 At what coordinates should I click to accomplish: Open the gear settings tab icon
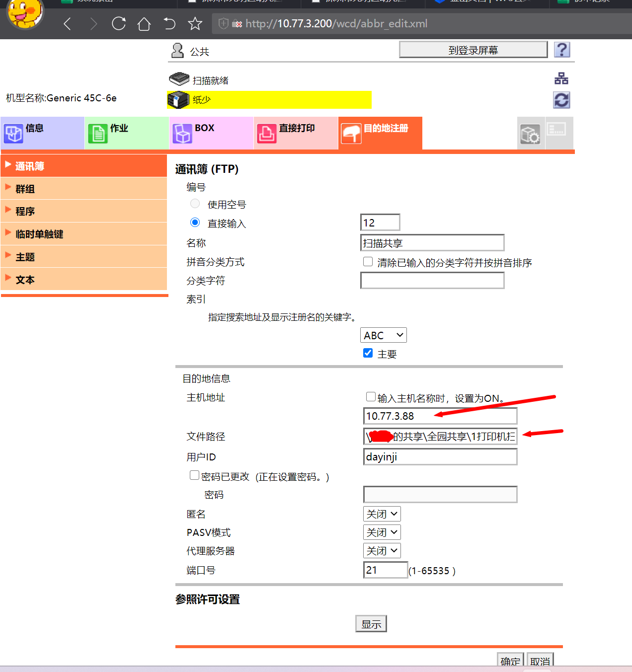coord(530,134)
